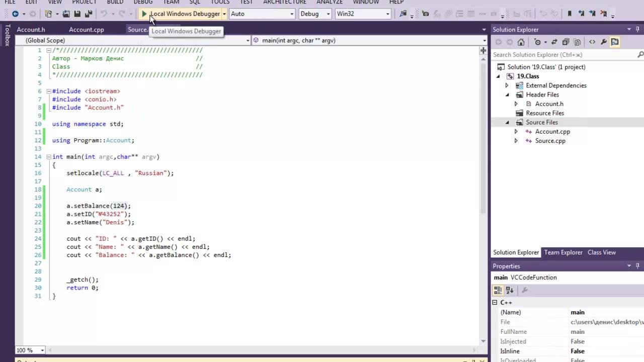Click the Navigate Backward arrow icon
Image resolution: width=644 pixels, height=362 pixels.
pos(15,14)
